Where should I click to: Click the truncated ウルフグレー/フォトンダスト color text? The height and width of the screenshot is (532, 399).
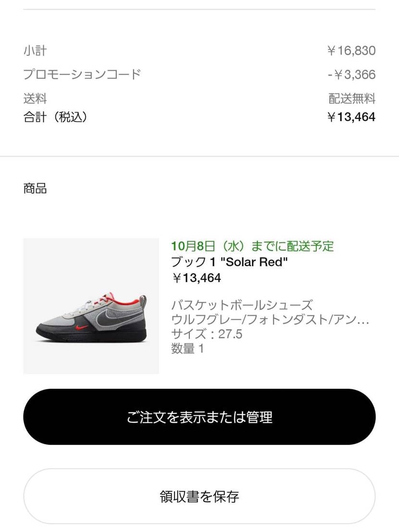(x=270, y=320)
